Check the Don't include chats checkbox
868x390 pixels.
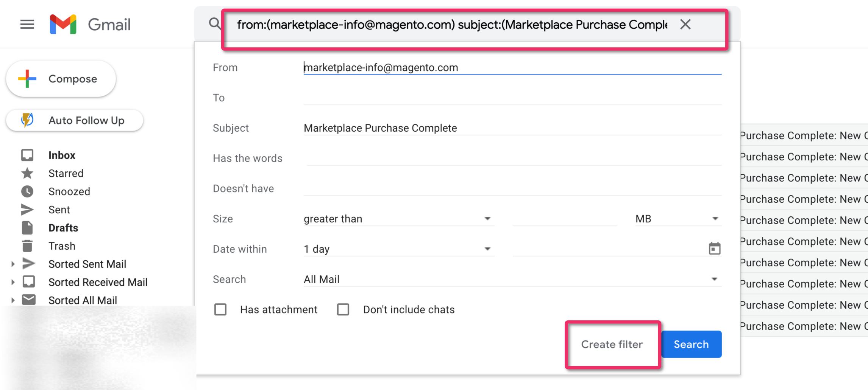[343, 309]
